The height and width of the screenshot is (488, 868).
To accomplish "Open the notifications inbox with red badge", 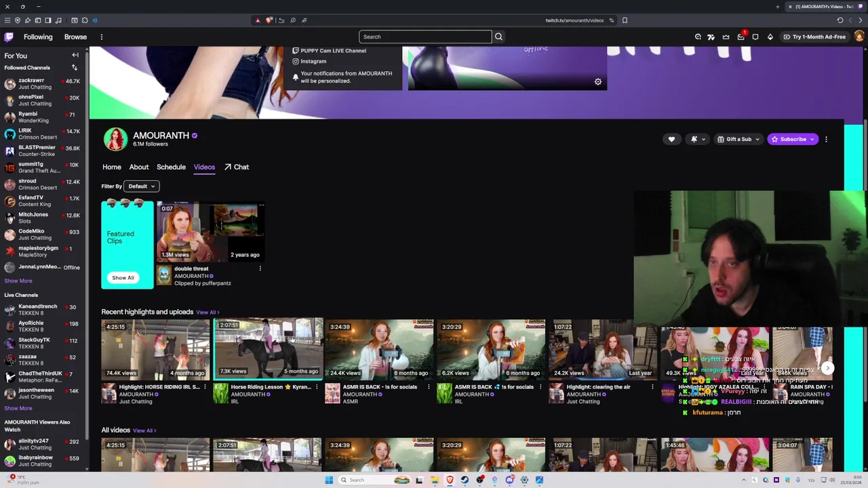I will click(741, 37).
